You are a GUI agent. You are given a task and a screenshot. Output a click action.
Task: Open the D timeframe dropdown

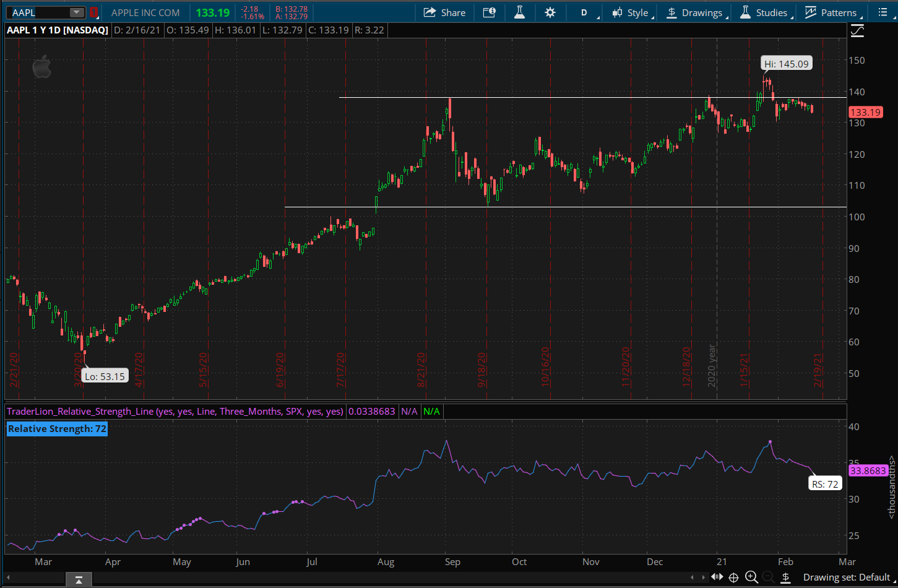coord(584,12)
